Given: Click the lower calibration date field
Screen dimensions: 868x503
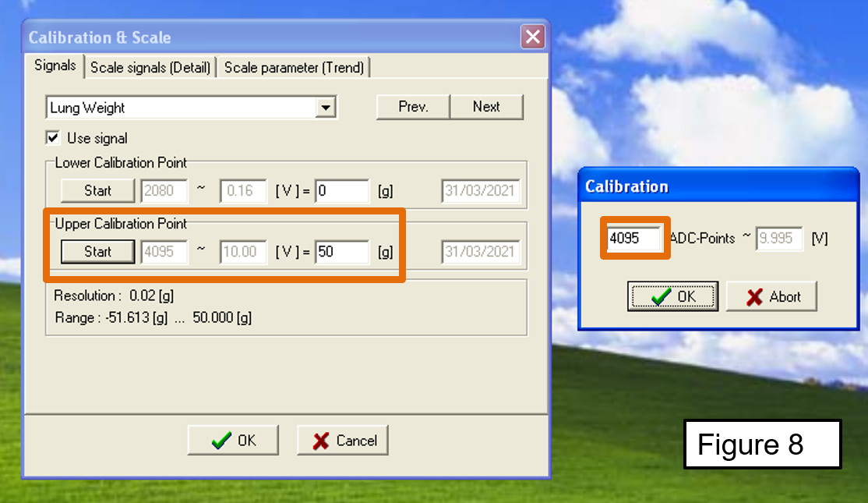Looking at the screenshot, I should click(x=481, y=190).
